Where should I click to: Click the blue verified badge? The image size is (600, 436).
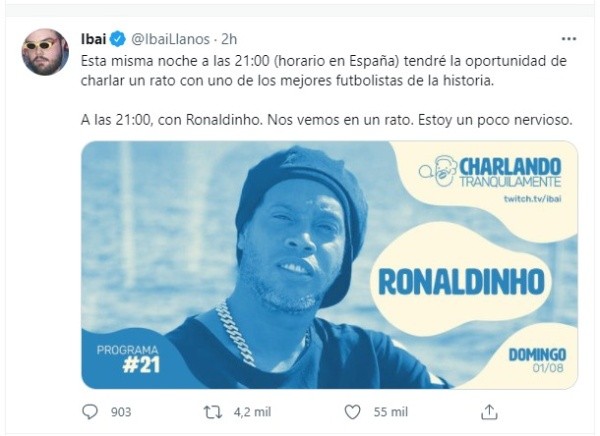click(x=117, y=40)
